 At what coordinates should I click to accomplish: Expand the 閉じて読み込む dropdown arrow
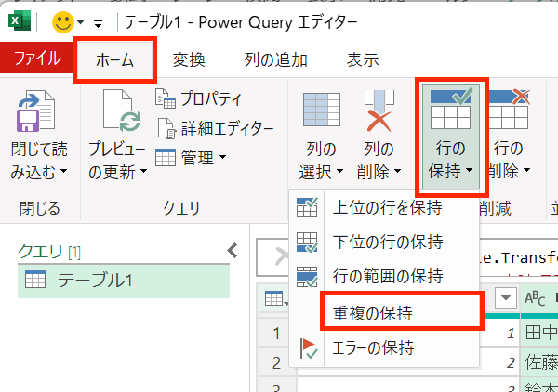click(x=63, y=171)
